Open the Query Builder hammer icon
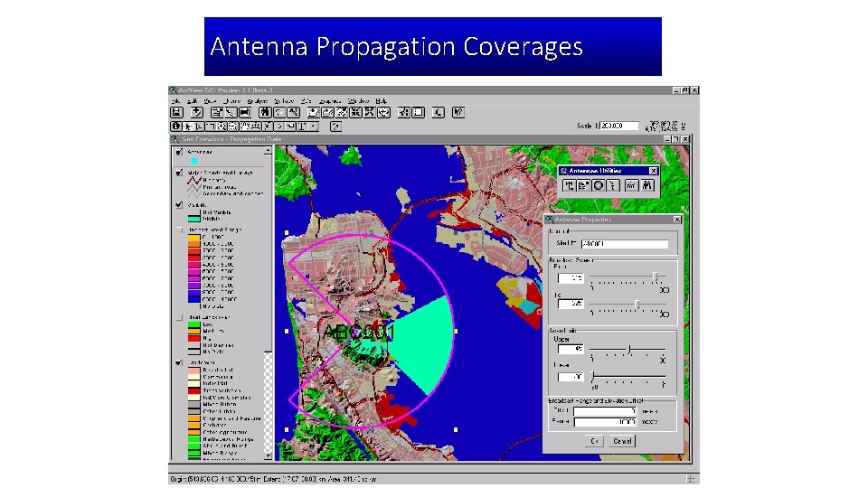 (293, 112)
